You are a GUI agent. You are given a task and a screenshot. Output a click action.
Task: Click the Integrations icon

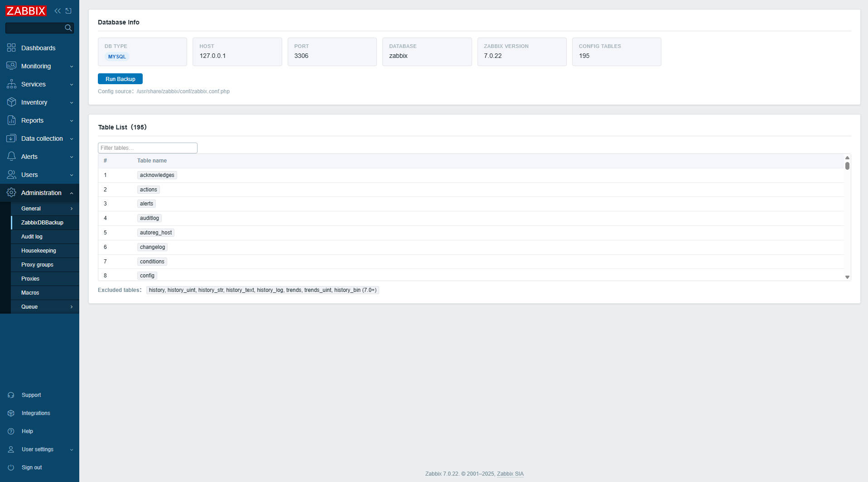(x=11, y=413)
